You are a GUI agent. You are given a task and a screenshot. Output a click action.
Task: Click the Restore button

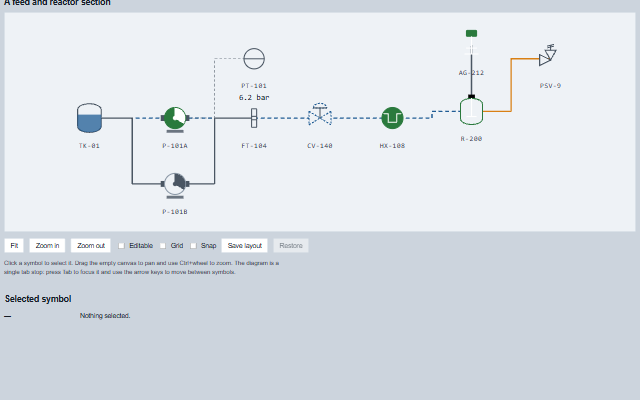coord(291,246)
